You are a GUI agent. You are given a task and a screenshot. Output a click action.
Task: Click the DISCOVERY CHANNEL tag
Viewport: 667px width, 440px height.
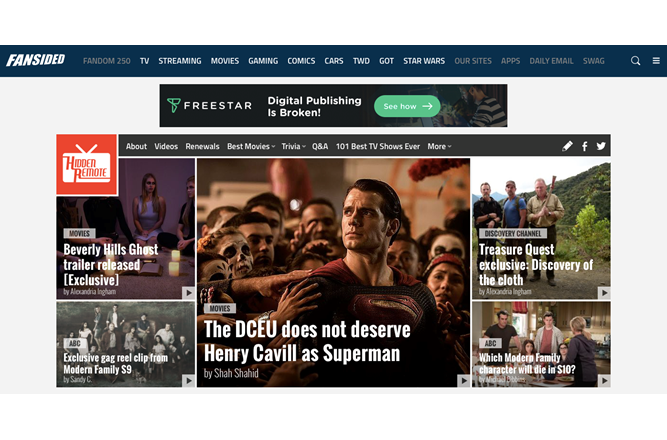coord(513,233)
